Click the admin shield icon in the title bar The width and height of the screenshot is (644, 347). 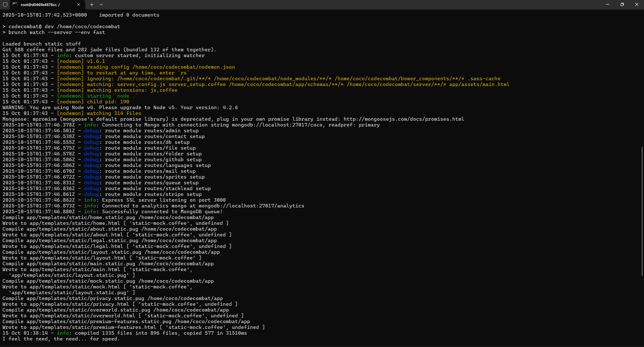click(x=5, y=5)
